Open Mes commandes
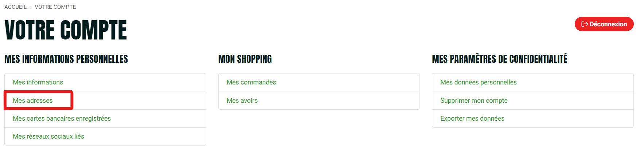The image size is (644, 151). [251, 82]
